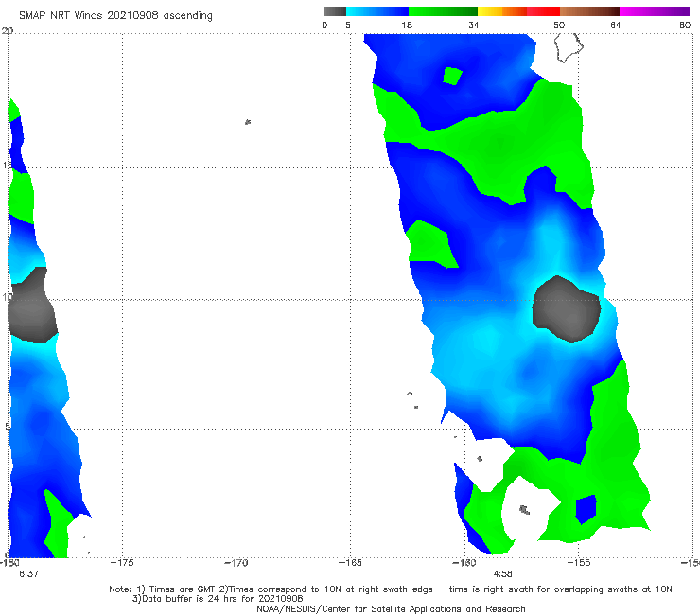Click the longitude axis label -165
Image resolution: width=700 pixels, height=615 pixels.
(350, 563)
